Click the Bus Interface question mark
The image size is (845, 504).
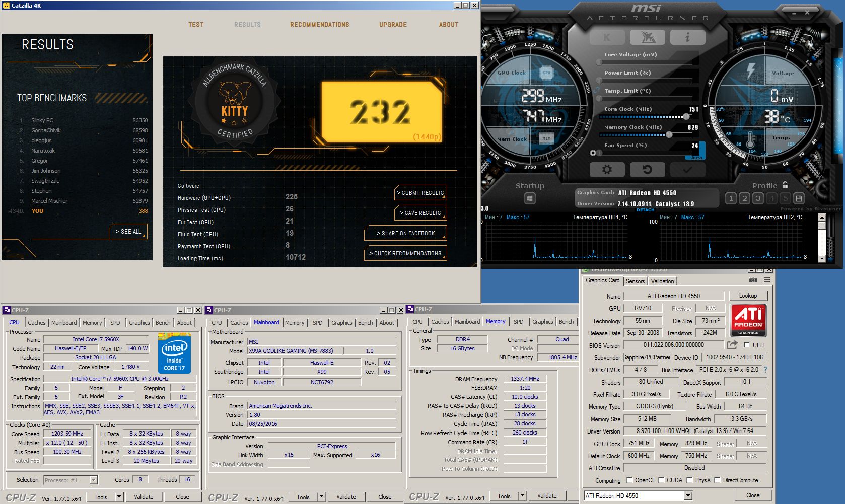pyautogui.click(x=765, y=370)
